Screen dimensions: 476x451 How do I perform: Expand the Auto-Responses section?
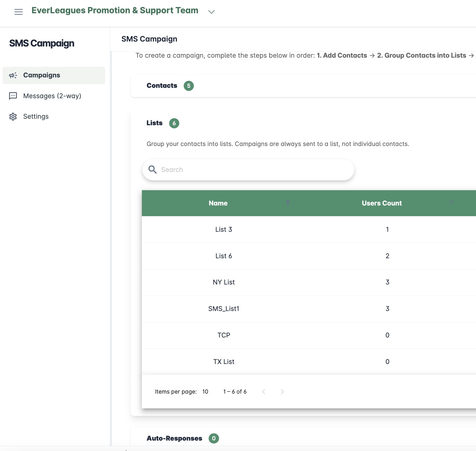pyautogui.click(x=174, y=438)
